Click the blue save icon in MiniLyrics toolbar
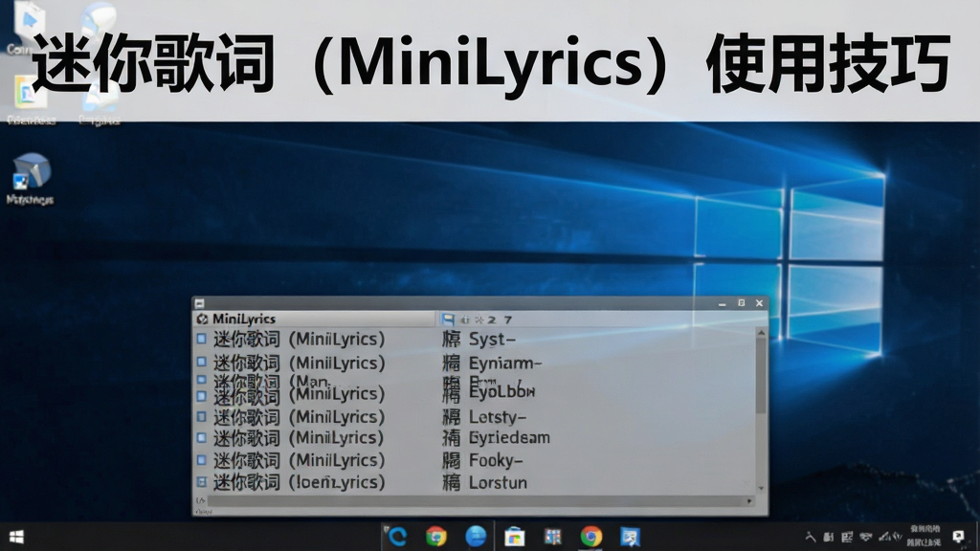980x551 pixels. click(x=448, y=320)
